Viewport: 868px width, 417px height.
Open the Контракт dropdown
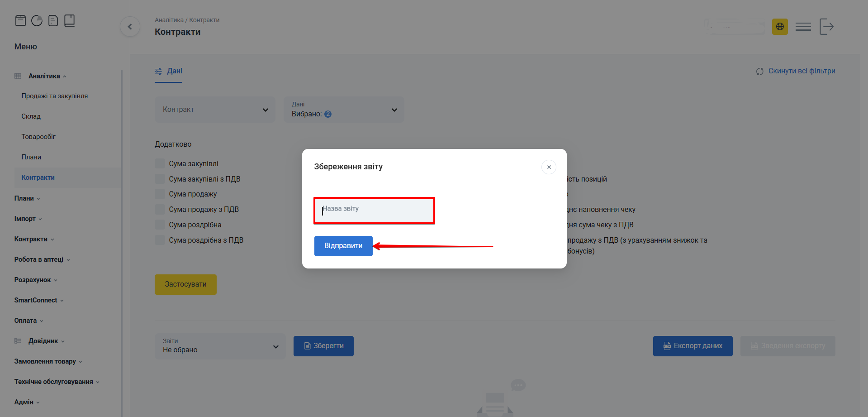[215, 110]
